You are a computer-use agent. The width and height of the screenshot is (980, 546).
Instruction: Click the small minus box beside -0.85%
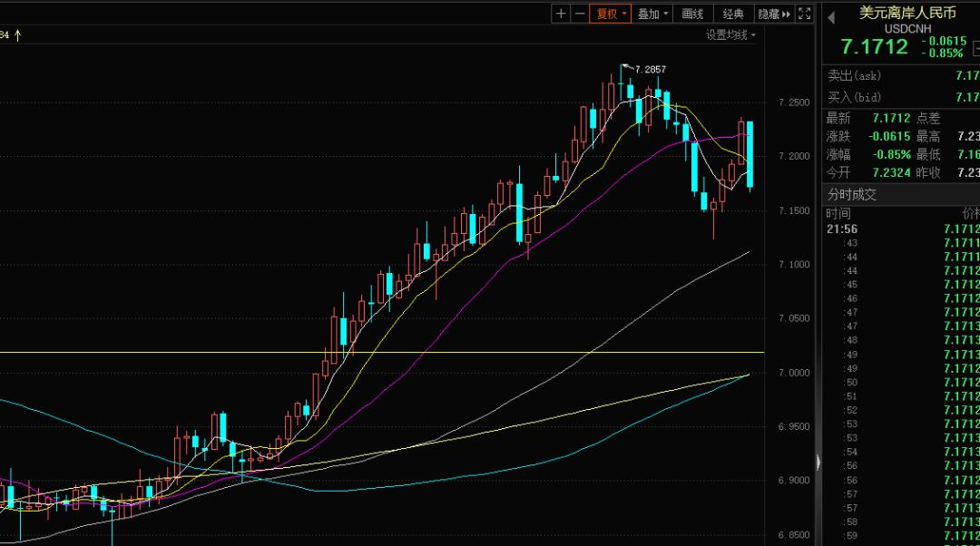click(975, 49)
